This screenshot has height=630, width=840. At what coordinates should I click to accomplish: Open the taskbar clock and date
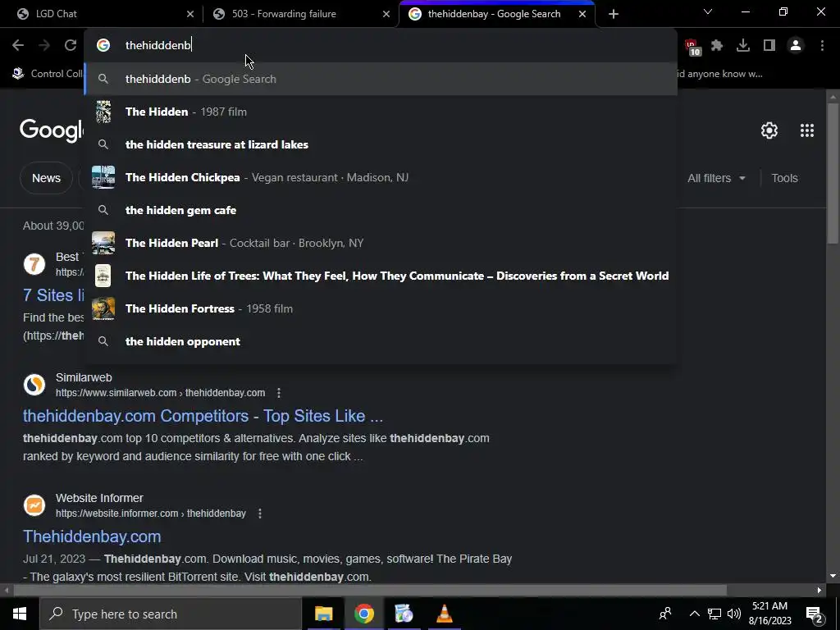point(769,614)
